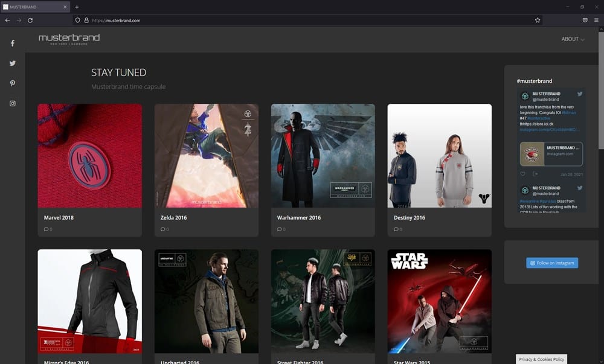Viewport: 604px width, 364px height.
Task: Click the STAY TUNED heading
Action: click(x=118, y=72)
